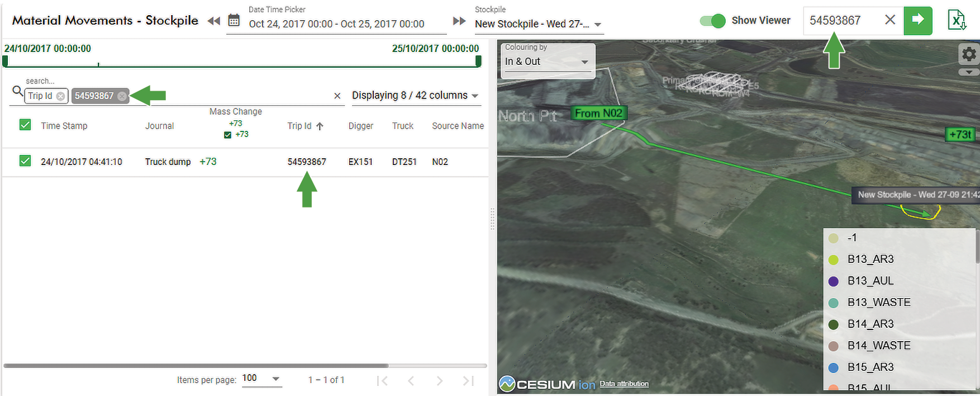980x396 pixels.
Task: Click the +73 mass change row cell
Action: point(208,162)
